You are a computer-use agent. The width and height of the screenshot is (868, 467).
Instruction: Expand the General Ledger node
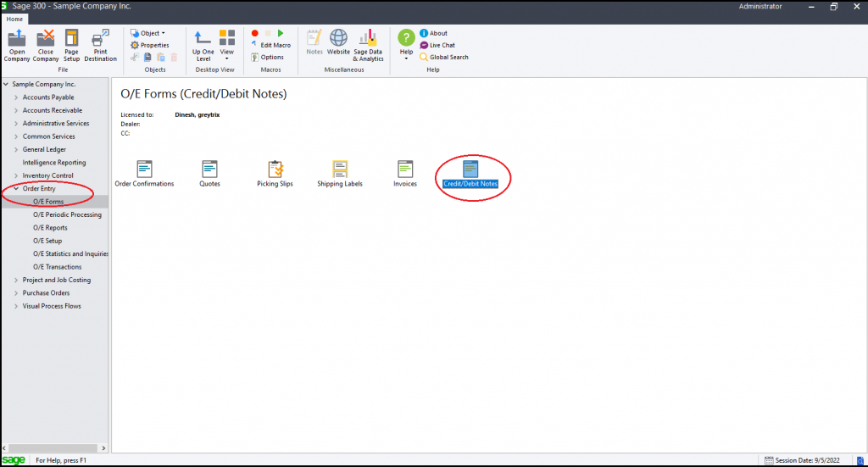[x=16, y=149]
